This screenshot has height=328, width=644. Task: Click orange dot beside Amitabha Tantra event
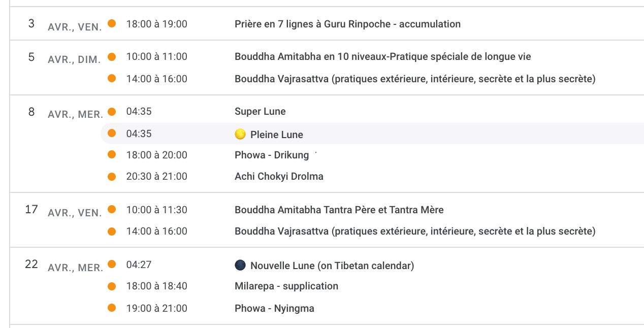coord(112,209)
